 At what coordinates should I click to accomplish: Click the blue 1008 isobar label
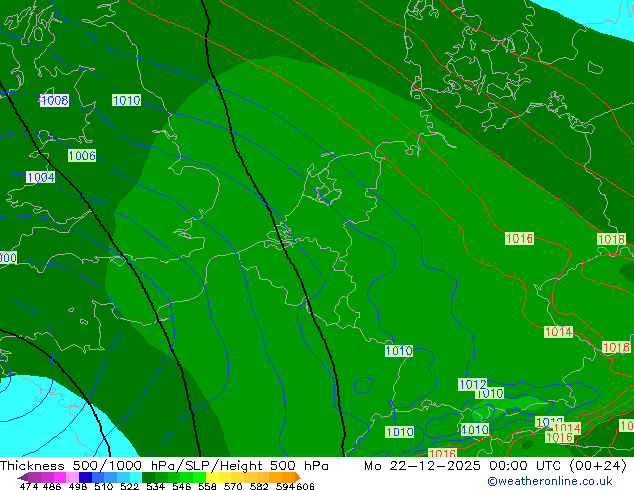point(55,100)
